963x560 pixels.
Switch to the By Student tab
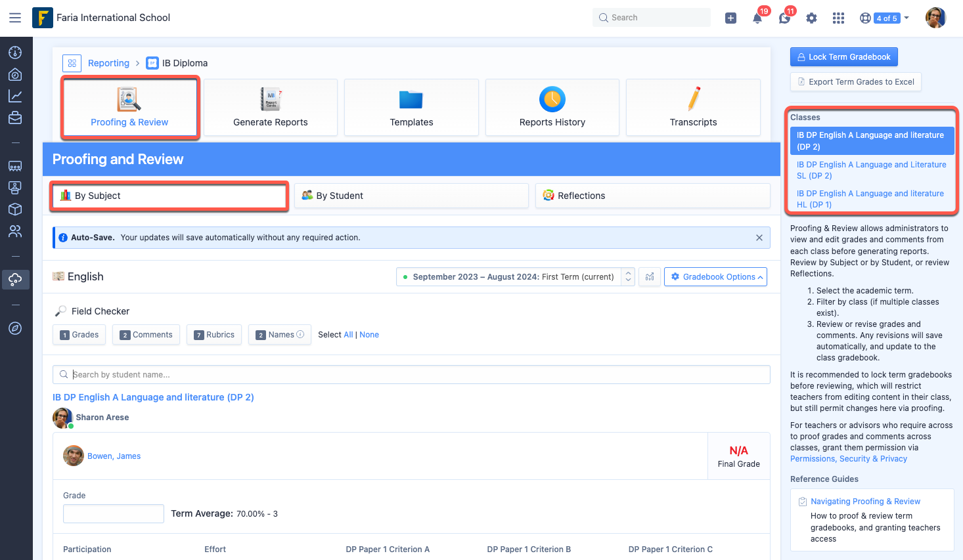[411, 196]
